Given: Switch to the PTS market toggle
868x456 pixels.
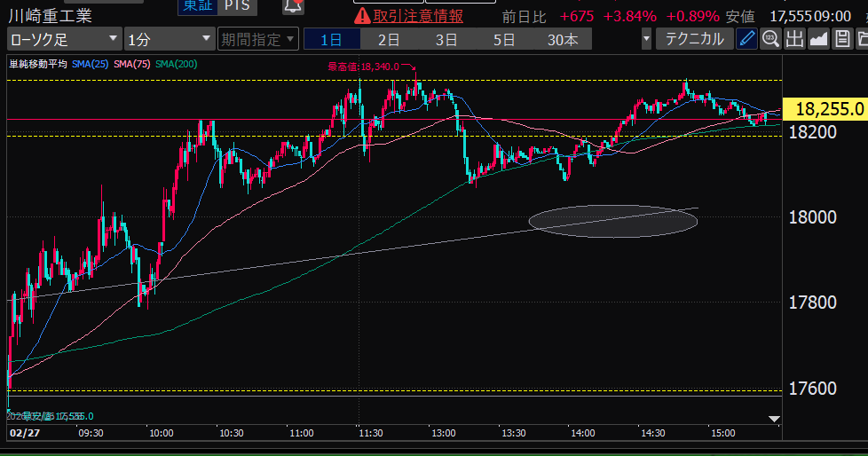Looking at the screenshot, I should (236, 6).
